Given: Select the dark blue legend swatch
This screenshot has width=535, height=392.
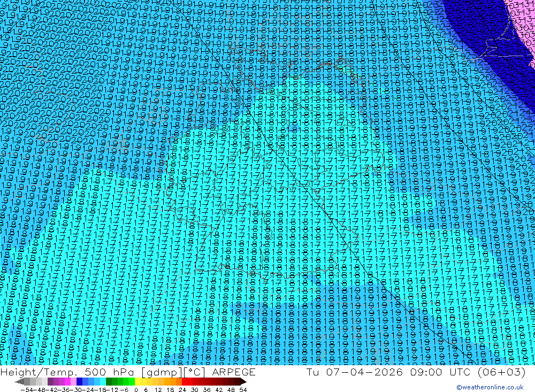Looking at the screenshot, I should tap(79, 382).
